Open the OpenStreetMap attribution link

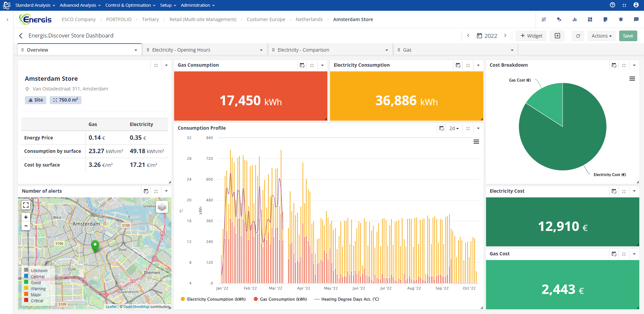[x=136, y=307]
